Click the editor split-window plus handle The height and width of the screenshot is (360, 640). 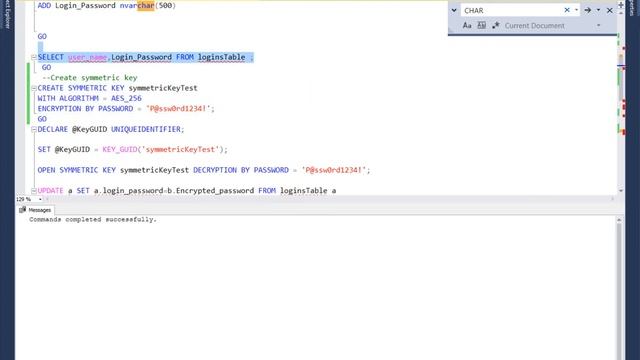(621, 4)
